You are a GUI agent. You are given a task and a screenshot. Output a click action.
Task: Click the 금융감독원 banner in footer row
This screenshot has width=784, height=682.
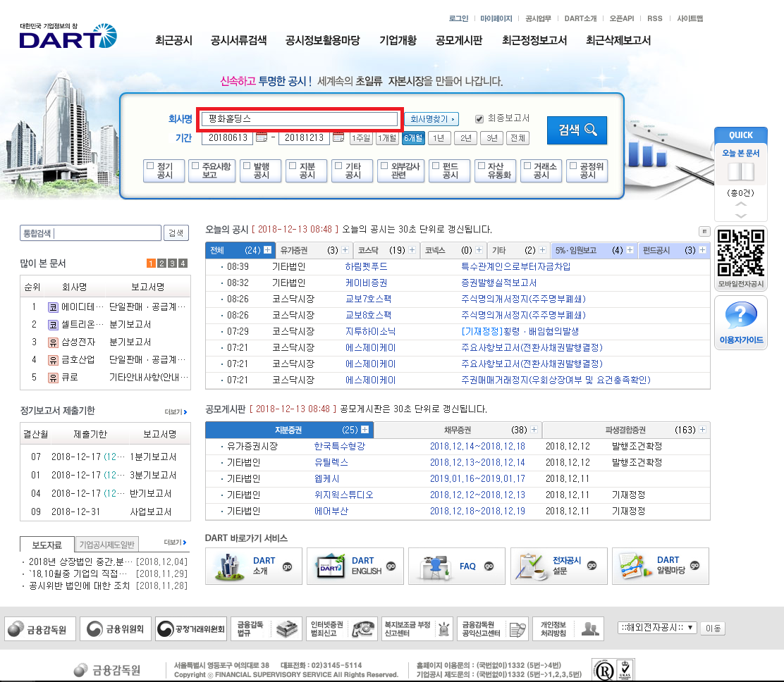(40, 628)
